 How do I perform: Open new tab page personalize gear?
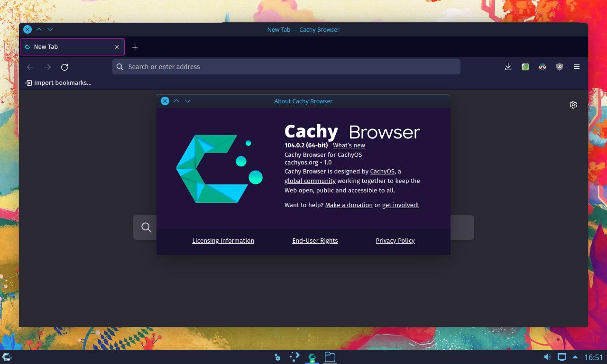[573, 105]
